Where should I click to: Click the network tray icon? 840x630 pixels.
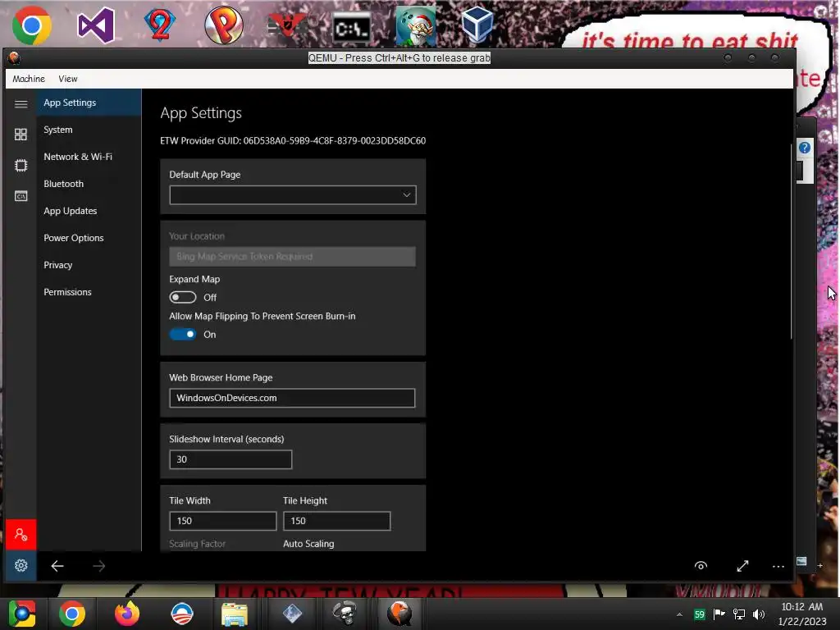pyautogui.click(x=739, y=614)
